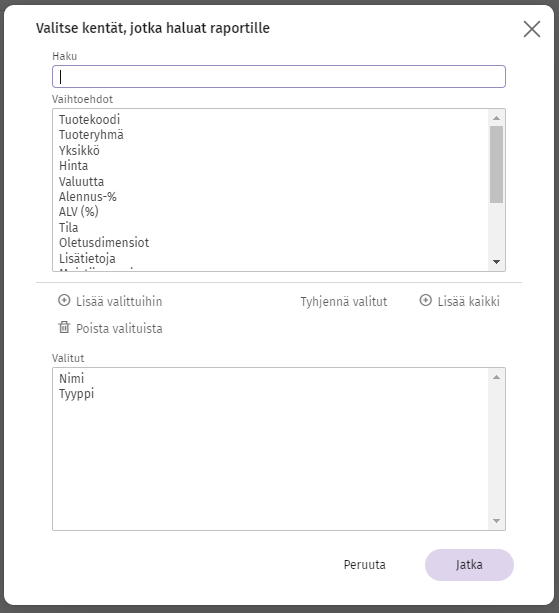Choose the Hinta option
The width and height of the screenshot is (559, 613).
pos(271,166)
